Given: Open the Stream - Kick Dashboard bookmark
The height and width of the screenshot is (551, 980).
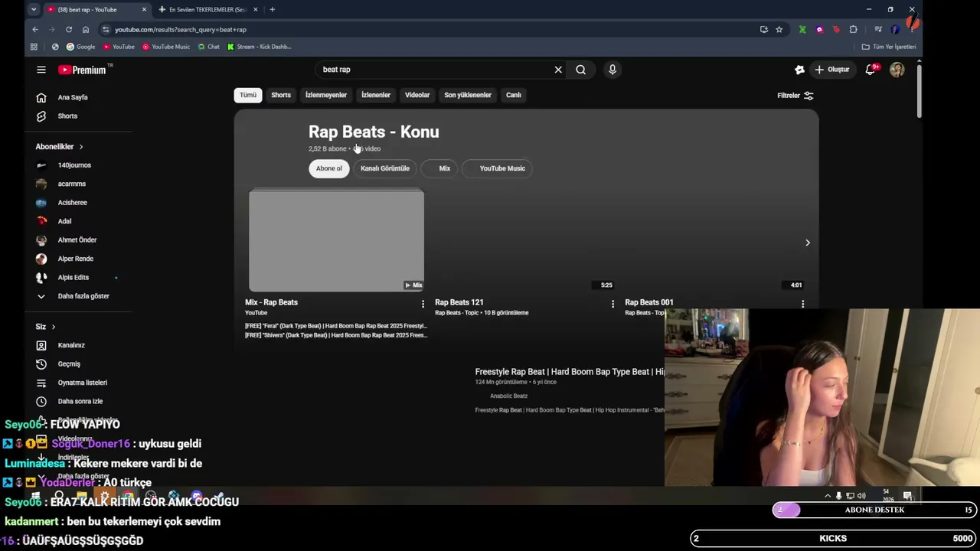Looking at the screenshot, I should (x=259, y=47).
